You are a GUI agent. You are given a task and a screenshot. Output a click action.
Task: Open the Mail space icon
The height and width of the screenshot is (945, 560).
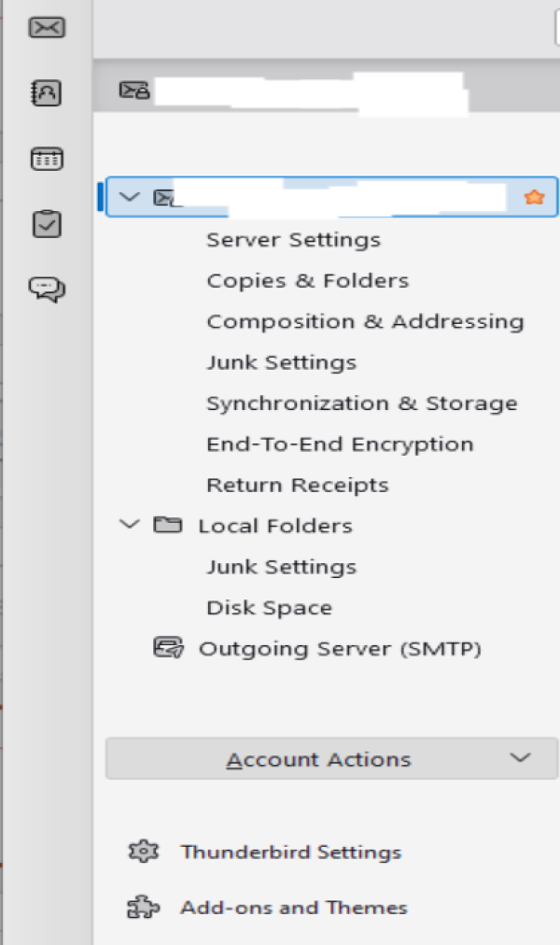[x=47, y=28]
